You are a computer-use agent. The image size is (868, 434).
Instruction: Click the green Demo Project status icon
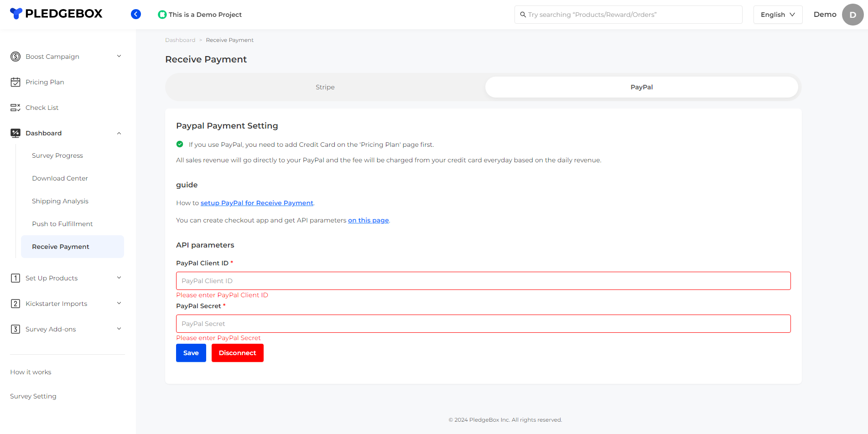click(x=162, y=15)
